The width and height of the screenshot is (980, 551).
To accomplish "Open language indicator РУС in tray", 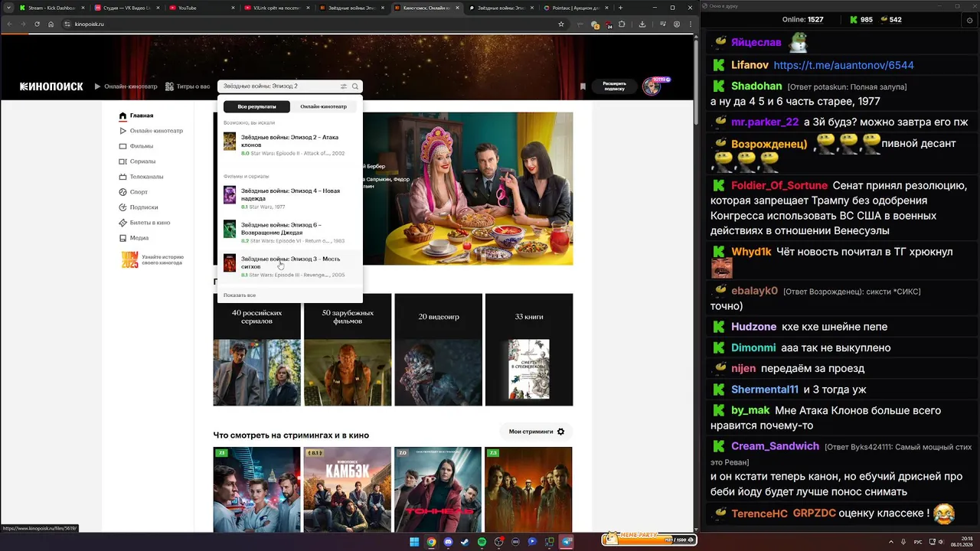I will tap(918, 542).
